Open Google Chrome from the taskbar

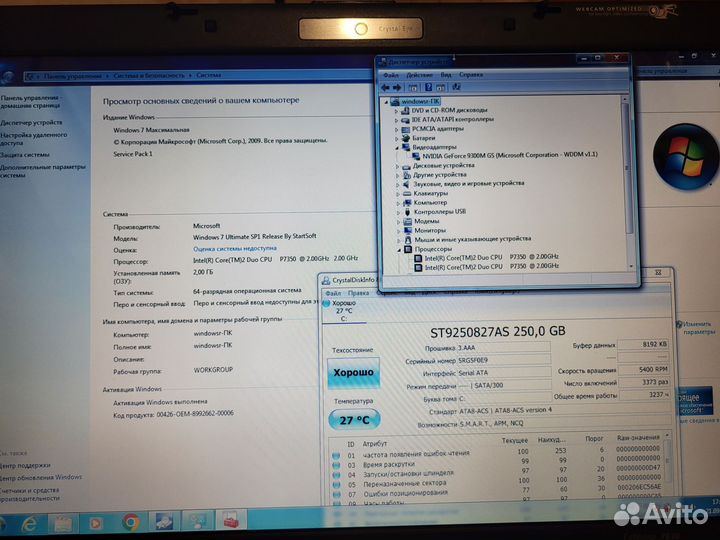tap(131, 522)
